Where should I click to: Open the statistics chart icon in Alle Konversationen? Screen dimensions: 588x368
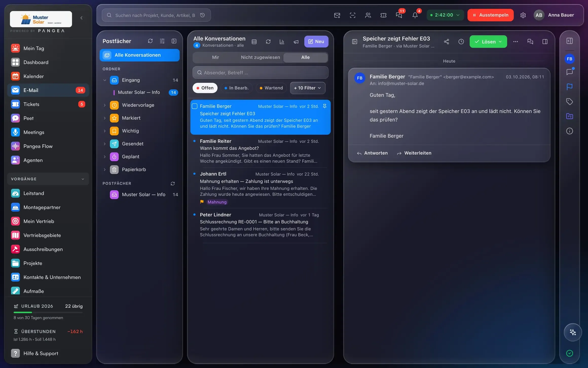[282, 42]
